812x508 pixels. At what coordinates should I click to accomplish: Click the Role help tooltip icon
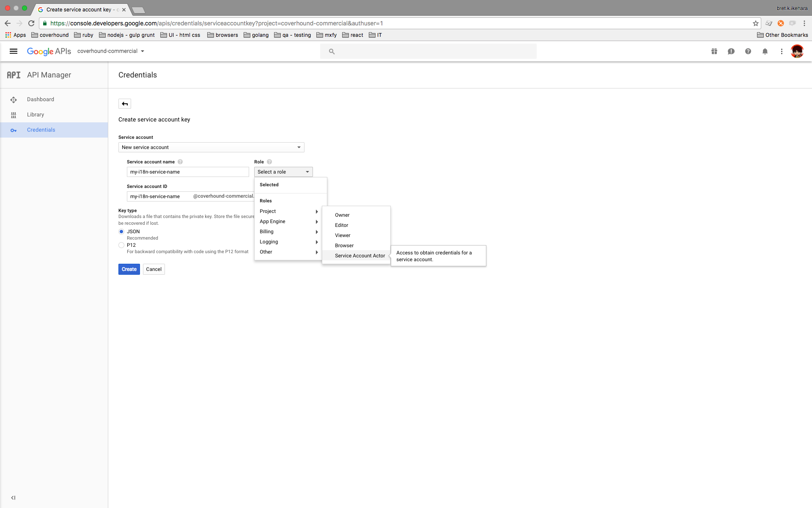point(269,162)
